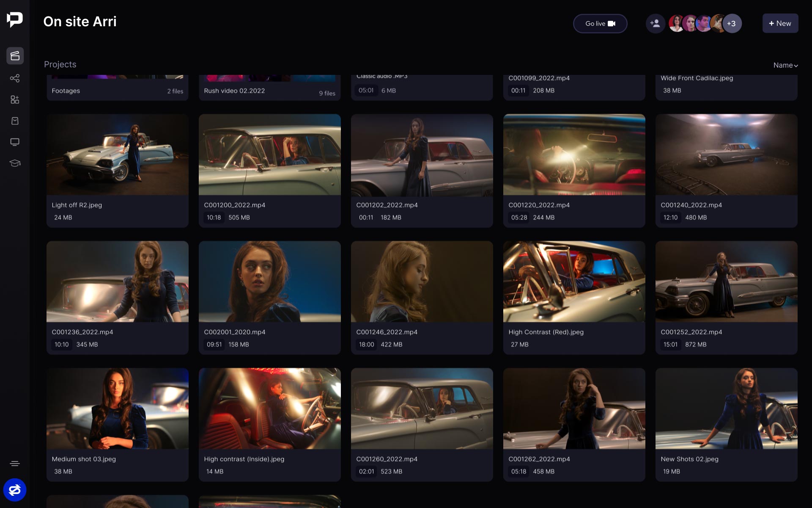Image resolution: width=812 pixels, height=508 pixels.
Task: Open the add apps grid icon in sidebar
Action: 15,99
